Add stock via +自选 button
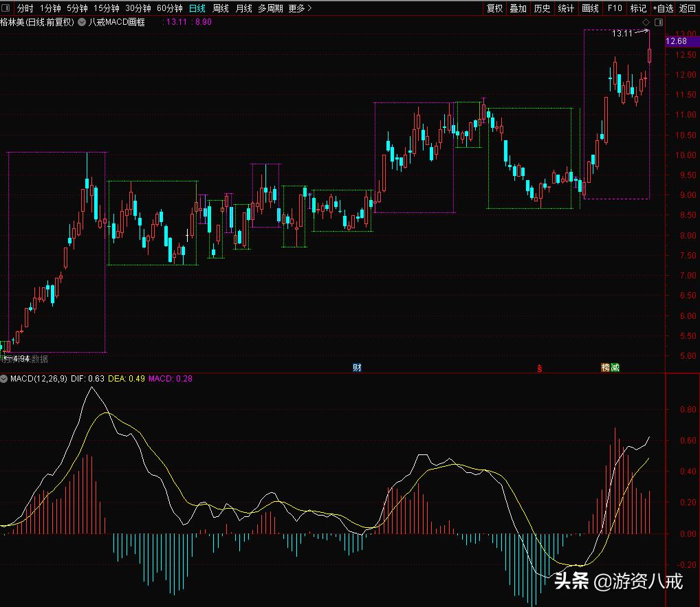This screenshot has height=607, width=700. point(664,9)
